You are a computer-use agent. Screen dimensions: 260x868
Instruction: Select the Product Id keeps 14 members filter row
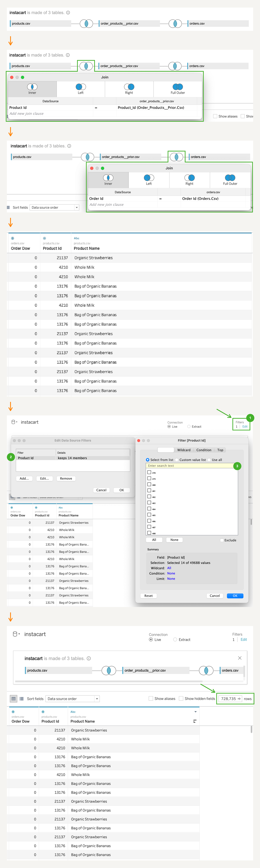pyautogui.click(x=73, y=458)
